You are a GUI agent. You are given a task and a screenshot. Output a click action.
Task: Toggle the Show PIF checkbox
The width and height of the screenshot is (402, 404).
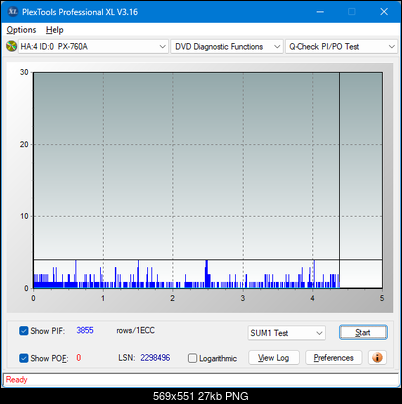[x=23, y=331]
